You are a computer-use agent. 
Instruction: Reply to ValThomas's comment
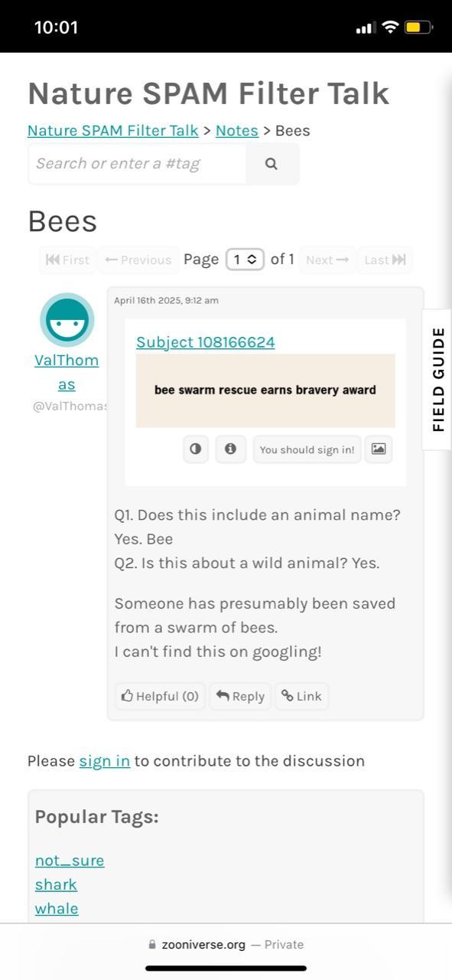click(240, 696)
